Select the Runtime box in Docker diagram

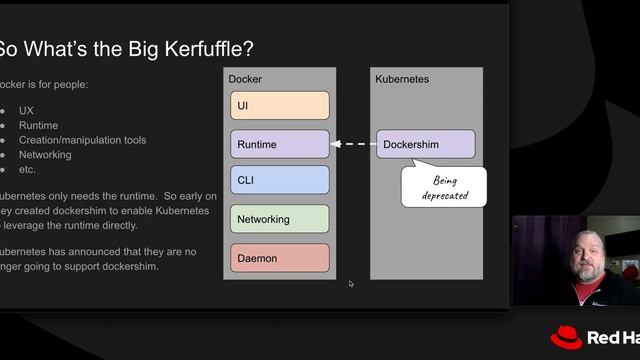[x=280, y=144]
